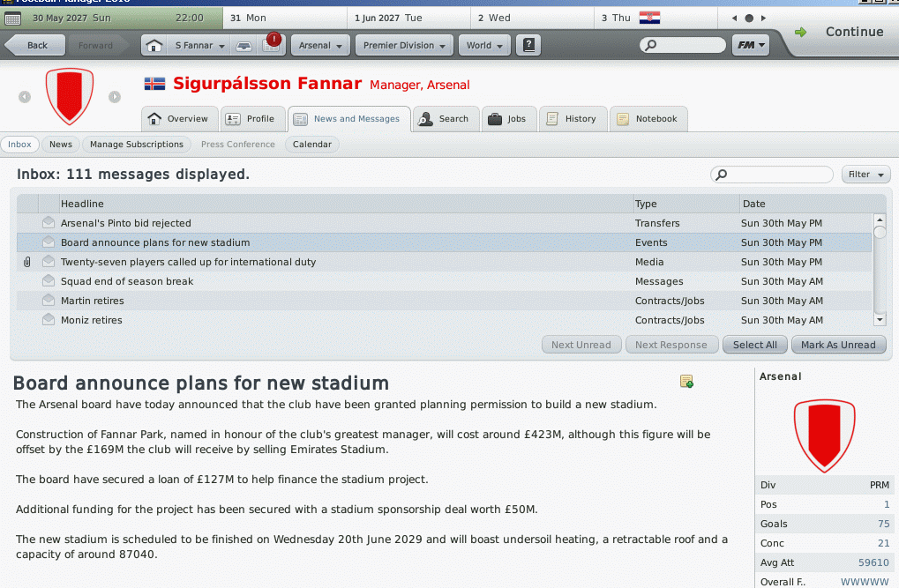This screenshot has width=899, height=588.
Task: Switch to the History tab
Action: coord(573,119)
